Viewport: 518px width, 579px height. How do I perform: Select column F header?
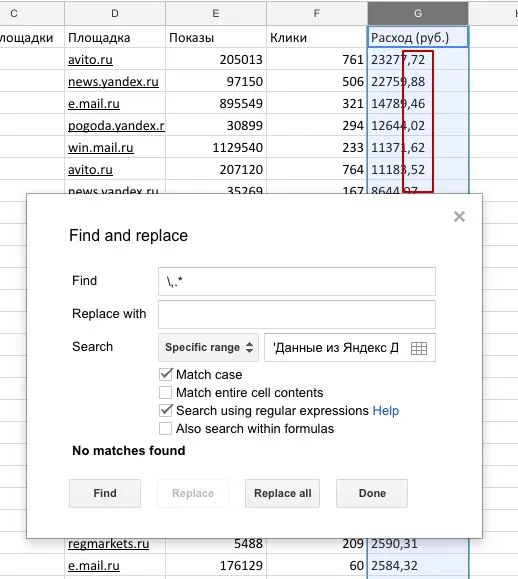point(317,13)
